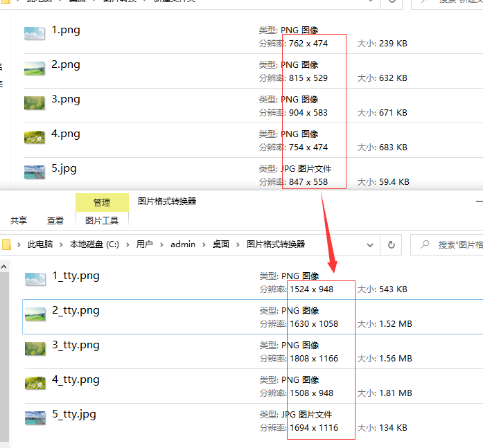The width and height of the screenshot is (483, 448).
Task: Expand the chevron after 此电脑 breadcrumb
Action: pos(62,244)
